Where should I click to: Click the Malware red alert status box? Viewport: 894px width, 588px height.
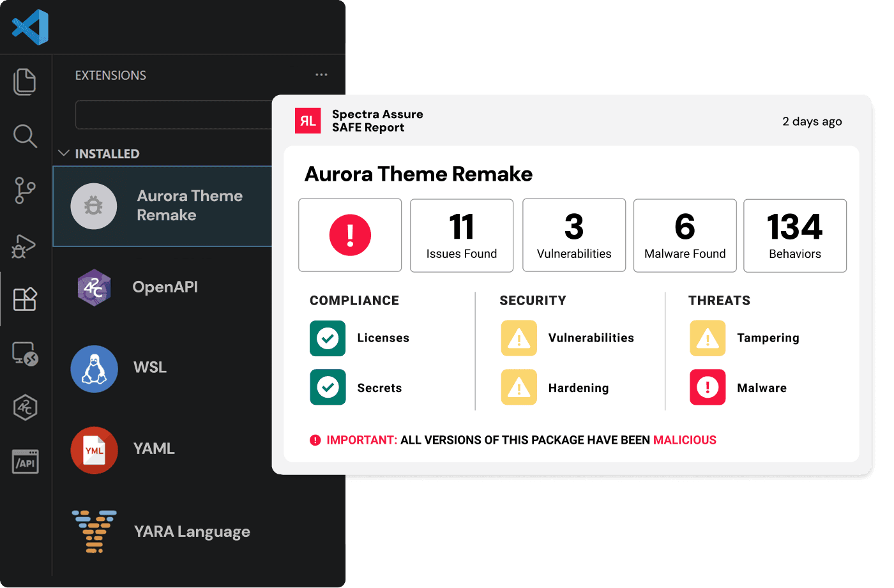tap(708, 388)
